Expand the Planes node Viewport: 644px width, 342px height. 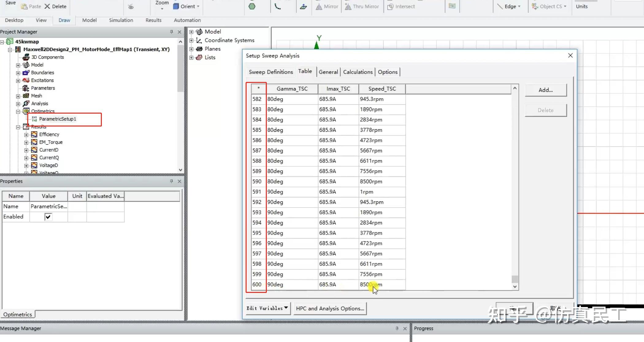coord(191,49)
